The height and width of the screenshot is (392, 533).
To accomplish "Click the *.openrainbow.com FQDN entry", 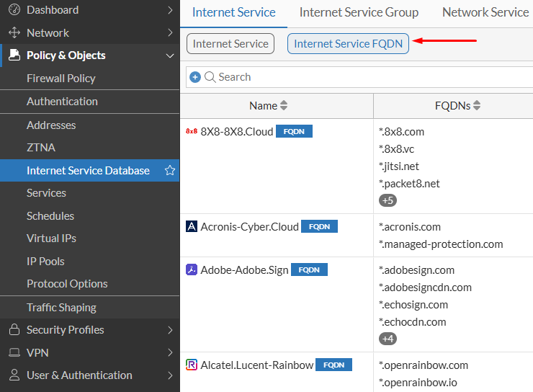I will 424,365.
